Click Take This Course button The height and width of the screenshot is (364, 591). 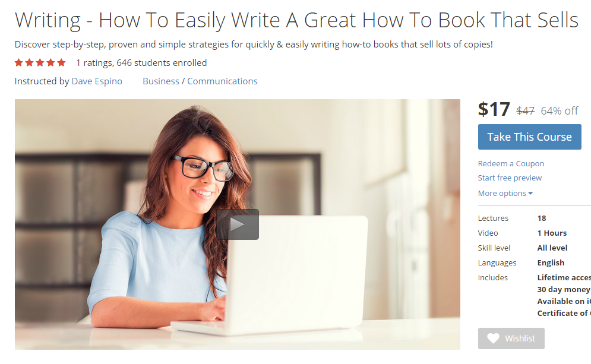click(x=530, y=137)
